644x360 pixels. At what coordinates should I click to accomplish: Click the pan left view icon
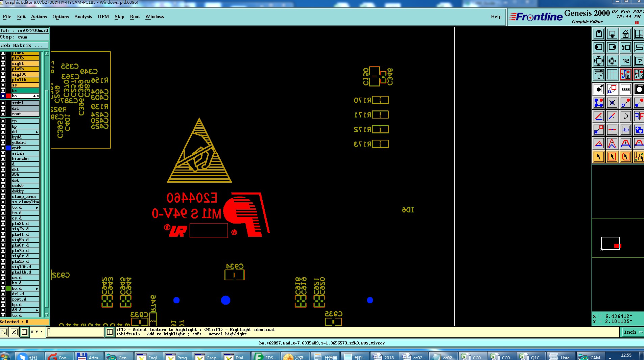click(x=599, y=47)
